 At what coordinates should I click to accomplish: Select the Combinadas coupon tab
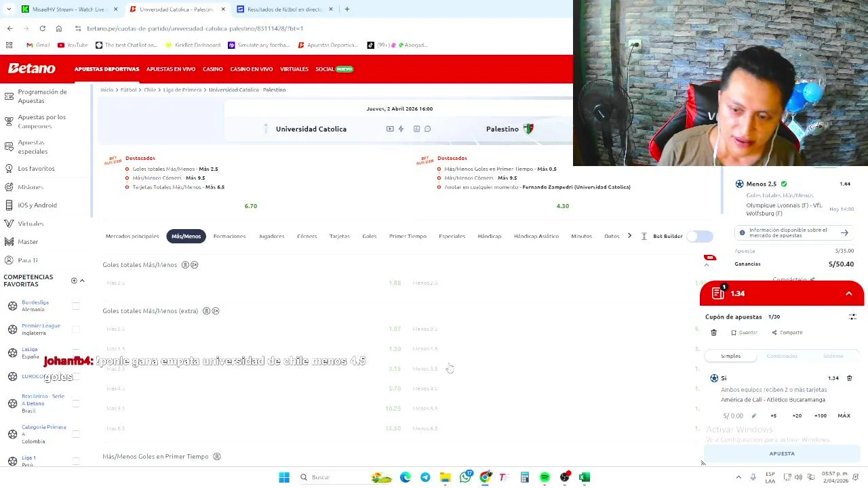click(x=782, y=356)
